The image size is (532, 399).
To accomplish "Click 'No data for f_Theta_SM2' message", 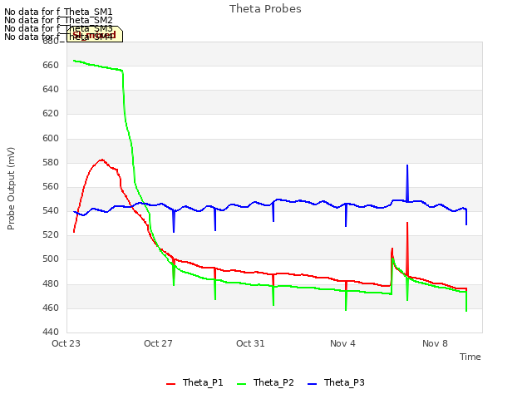I will coord(58,20).
